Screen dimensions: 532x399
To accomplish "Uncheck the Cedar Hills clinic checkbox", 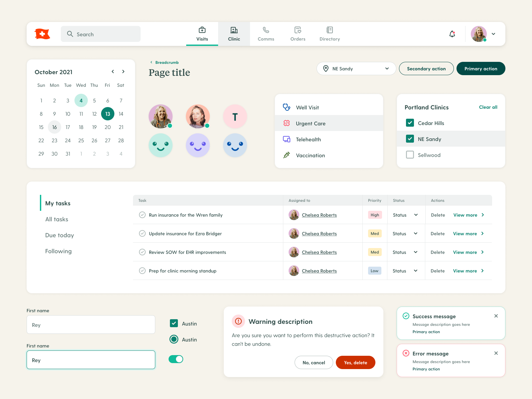I will pos(410,123).
